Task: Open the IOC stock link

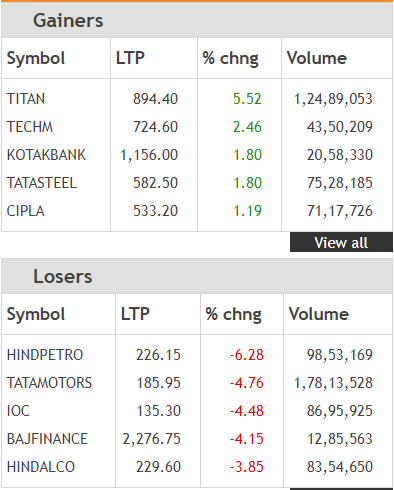Action: (x=18, y=411)
